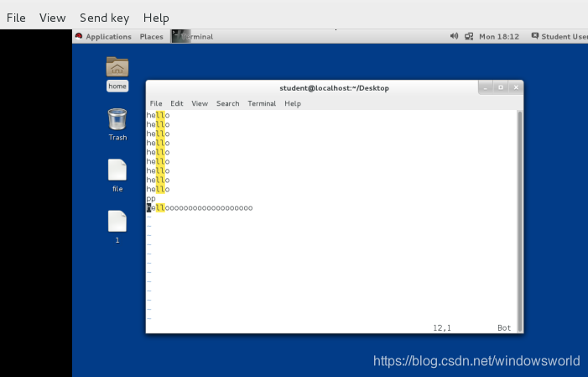Click the terminal title student@localhost:~/Desktop
Screen dimensions: 588x377
click(334, 88)
